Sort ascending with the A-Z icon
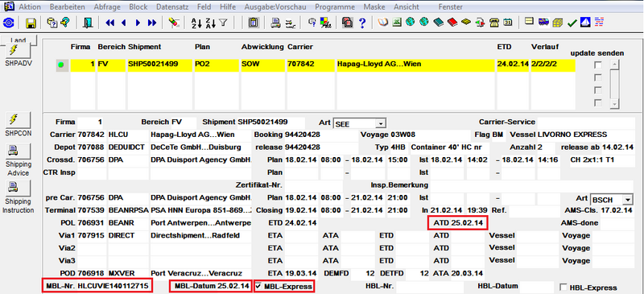Viewport: 644px width, 294px height. point(196,23)
